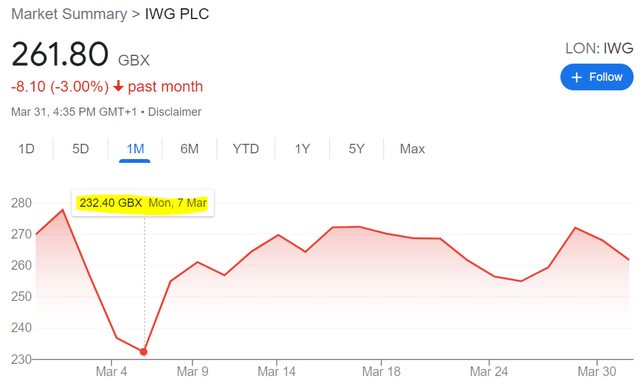Open the Max range chart
Viewport: 640px width, 383px height.
click(x=412, y=149)
